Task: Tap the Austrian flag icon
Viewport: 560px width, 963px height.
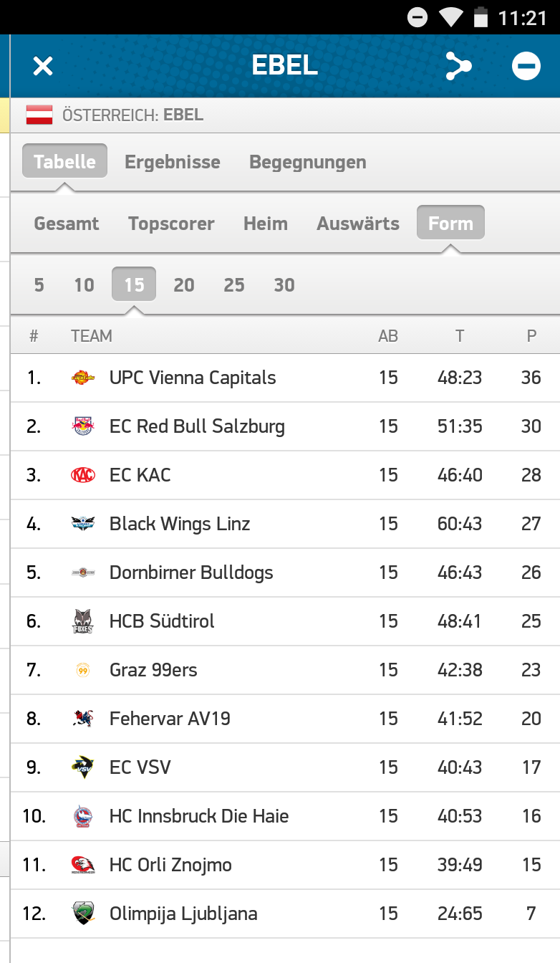Action: [39, 115]
